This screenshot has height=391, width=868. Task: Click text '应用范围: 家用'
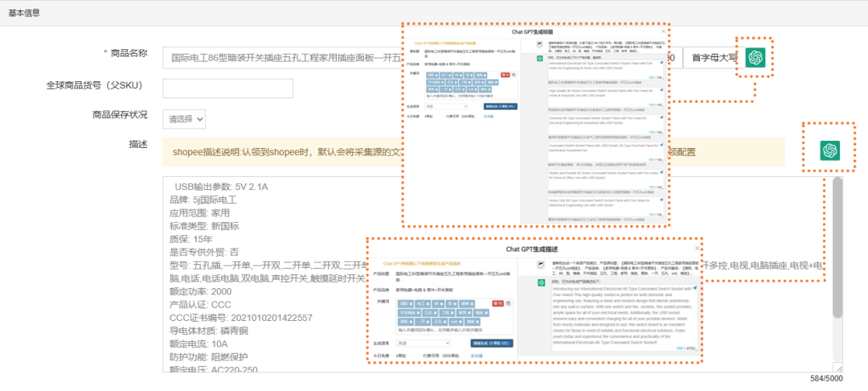[x=199, y=213]
